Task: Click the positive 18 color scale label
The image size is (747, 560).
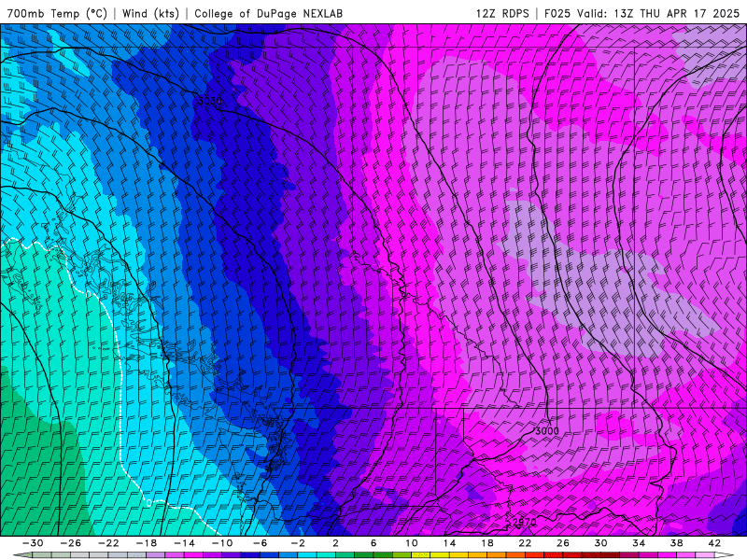Action: (486, 543)
